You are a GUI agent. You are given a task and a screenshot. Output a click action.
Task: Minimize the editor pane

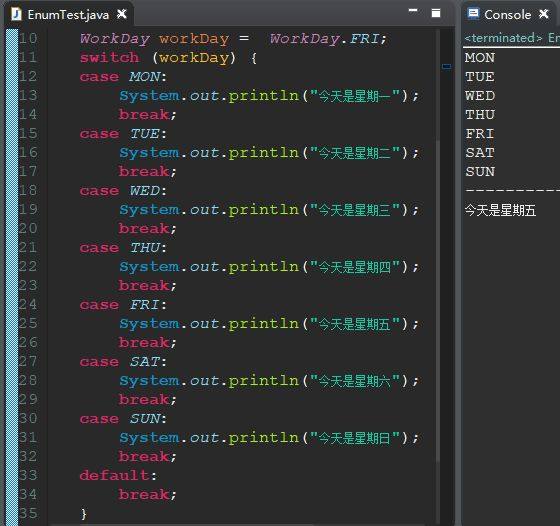[x=413, y=11]
